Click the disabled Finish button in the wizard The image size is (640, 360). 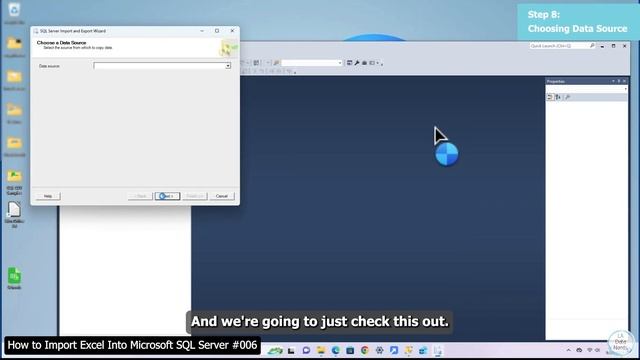[195, 196]
